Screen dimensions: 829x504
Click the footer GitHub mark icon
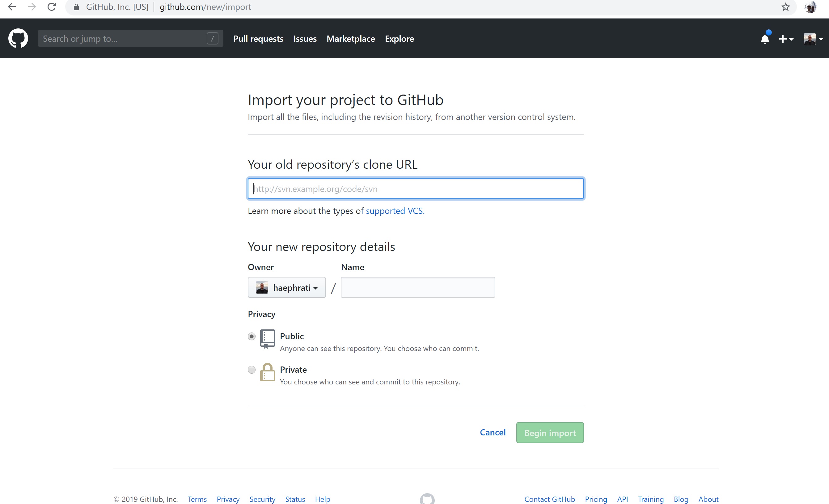point(427,499)
